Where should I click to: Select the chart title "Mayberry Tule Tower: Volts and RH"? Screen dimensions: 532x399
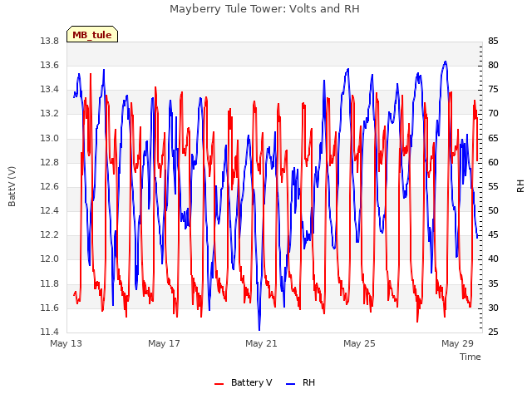[x=264, y=8]
